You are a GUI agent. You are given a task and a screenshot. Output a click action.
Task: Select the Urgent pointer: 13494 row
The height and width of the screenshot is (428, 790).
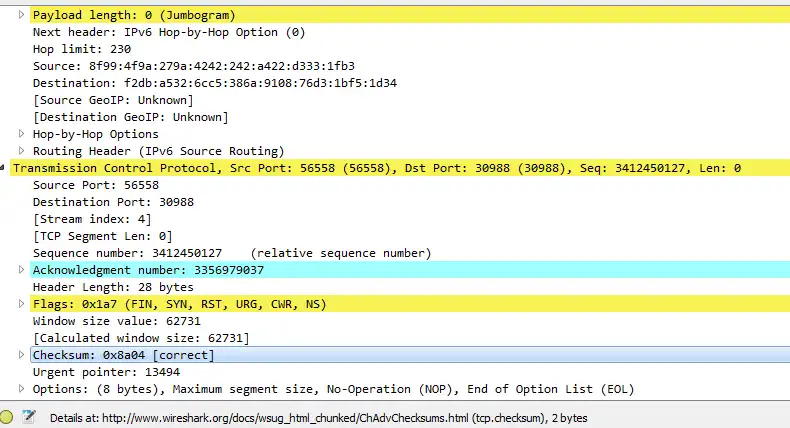98,372
